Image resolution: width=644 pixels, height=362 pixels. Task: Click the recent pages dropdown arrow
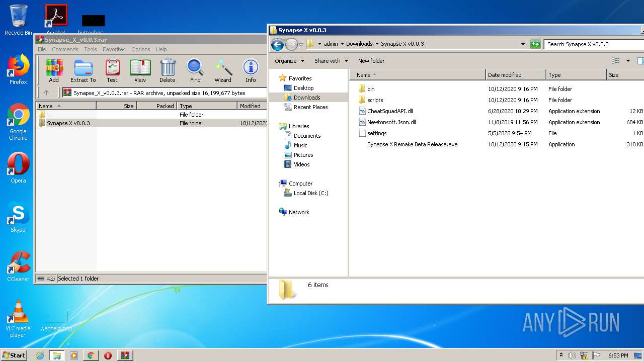301,45
